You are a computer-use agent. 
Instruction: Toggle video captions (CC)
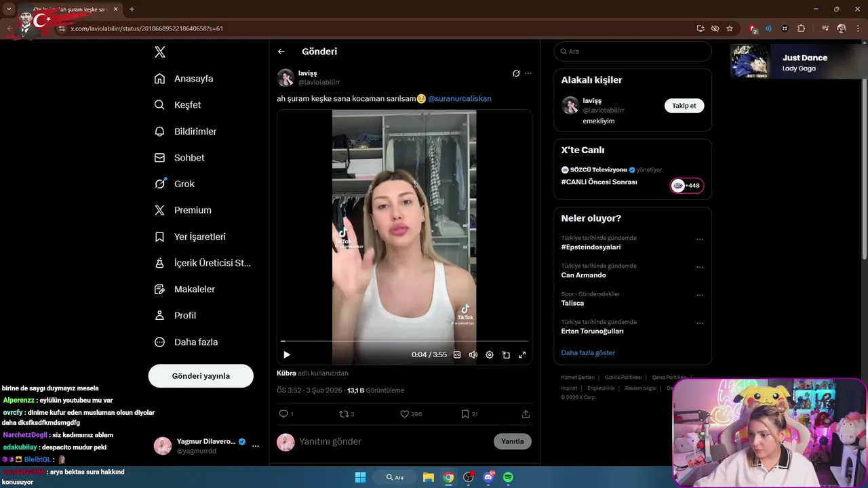pyautogui.click(x=457, y=354)
